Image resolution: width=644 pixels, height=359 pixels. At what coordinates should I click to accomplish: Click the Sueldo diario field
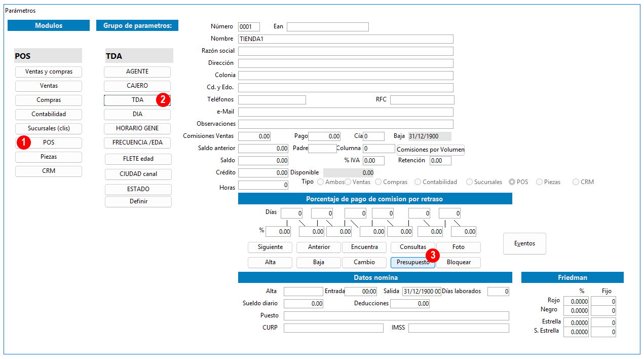[304, 304]
